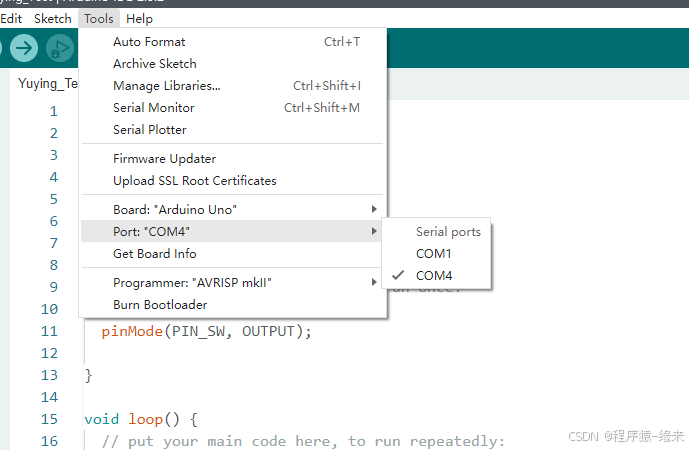Choose Upload SSL Root Certificates
689x450 pixels.
click(233, 181)
